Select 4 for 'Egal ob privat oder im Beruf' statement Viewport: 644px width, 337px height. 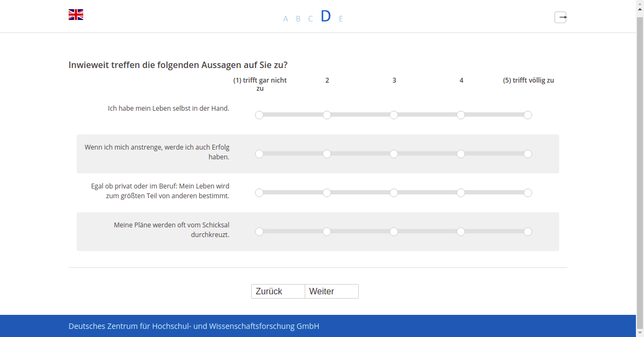coord(461,193)
